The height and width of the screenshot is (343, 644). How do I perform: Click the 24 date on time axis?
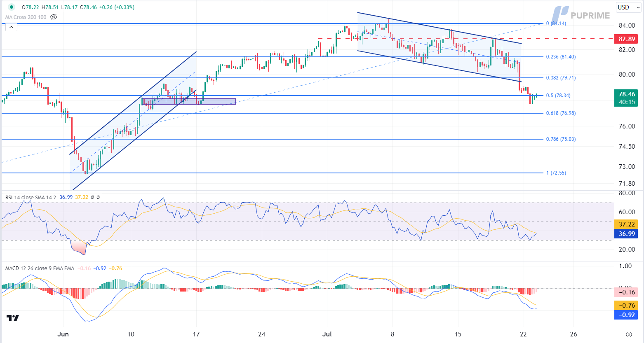point(261,334)
